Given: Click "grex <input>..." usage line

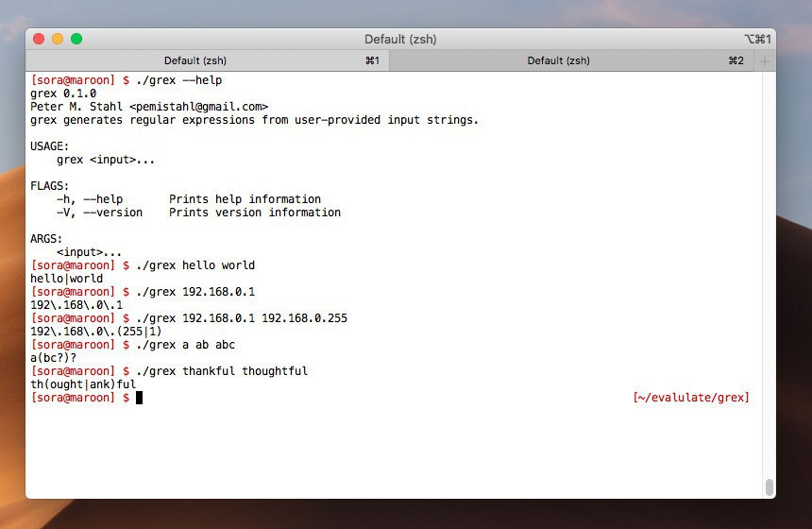Looking at the screenshot, I should pos(106,160).
